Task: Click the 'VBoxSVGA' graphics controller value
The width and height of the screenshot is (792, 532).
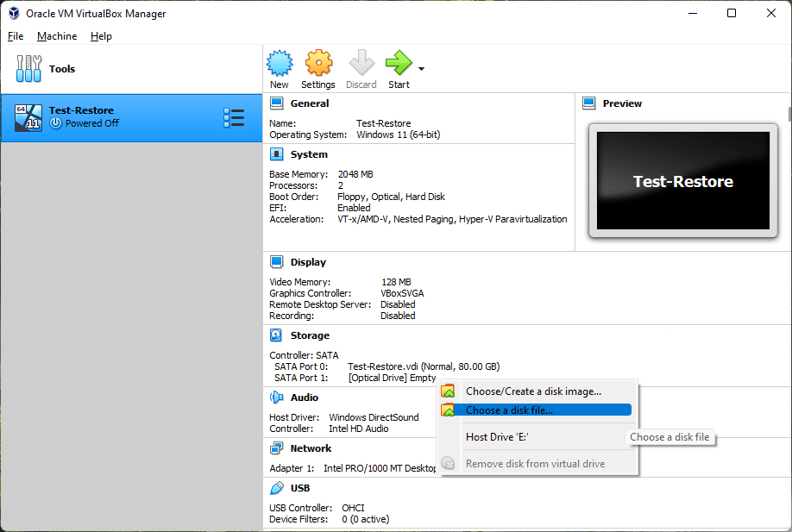Action: point(402,293)
